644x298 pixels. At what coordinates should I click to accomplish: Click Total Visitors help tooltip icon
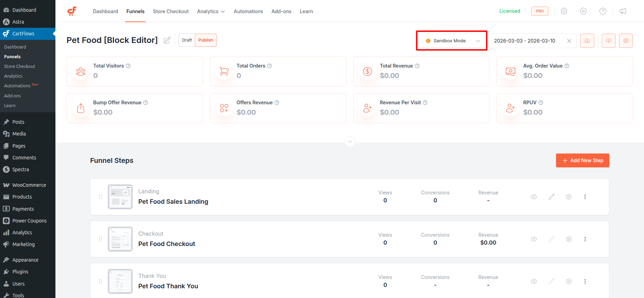pos(128,66)
